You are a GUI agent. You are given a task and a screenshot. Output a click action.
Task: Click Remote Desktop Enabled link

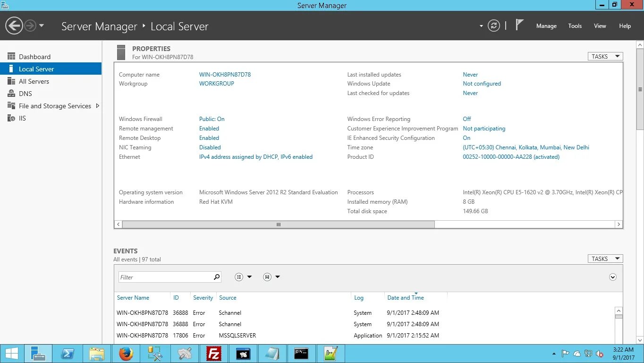point(209,138)
